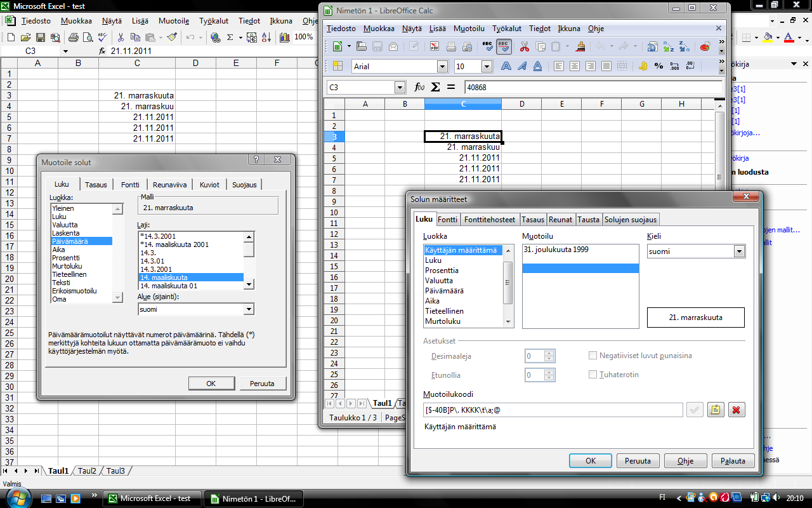Click Excel's Format Painter brush
This screenshot has height=508, width=812.
point(172,37)
